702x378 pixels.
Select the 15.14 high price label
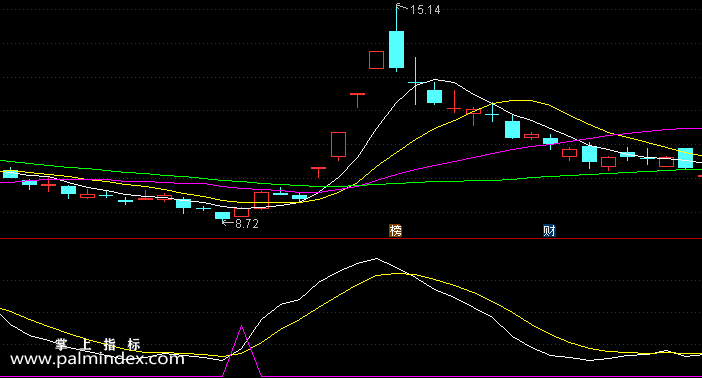425,10
